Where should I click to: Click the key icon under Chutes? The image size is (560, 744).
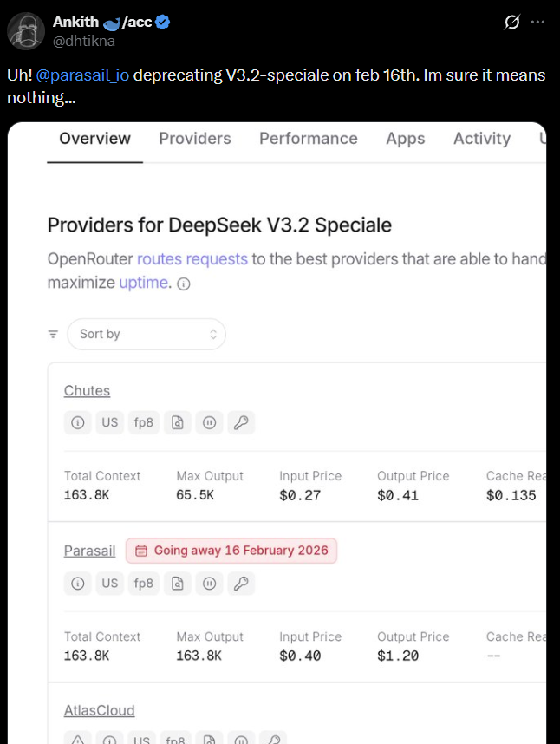tap(241, 423)
